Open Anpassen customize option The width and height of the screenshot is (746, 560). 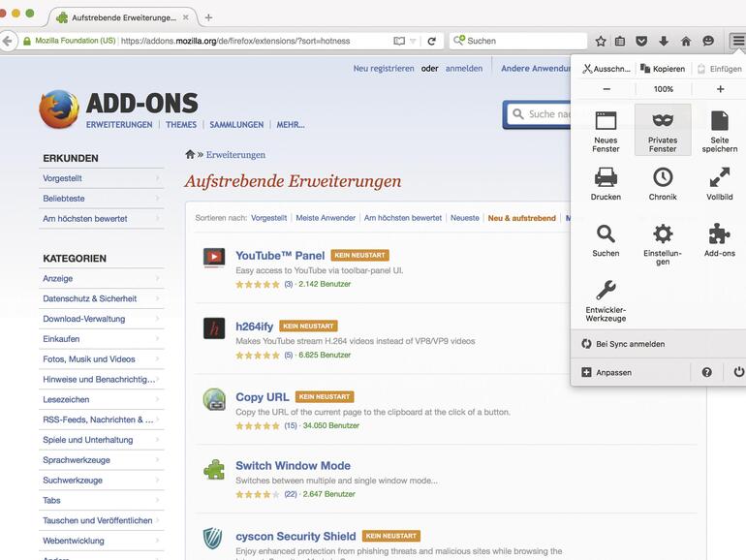click(x=606, y=373)
